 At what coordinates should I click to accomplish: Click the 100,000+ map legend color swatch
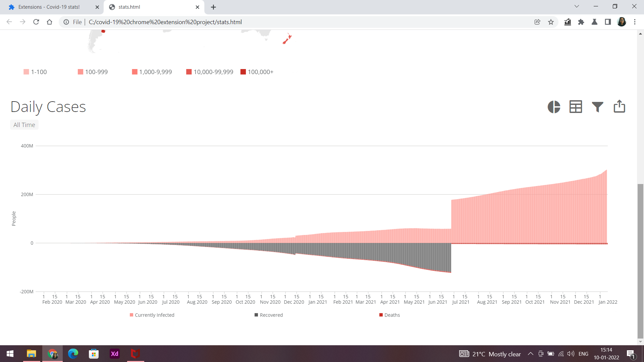[x=243, y=72]
